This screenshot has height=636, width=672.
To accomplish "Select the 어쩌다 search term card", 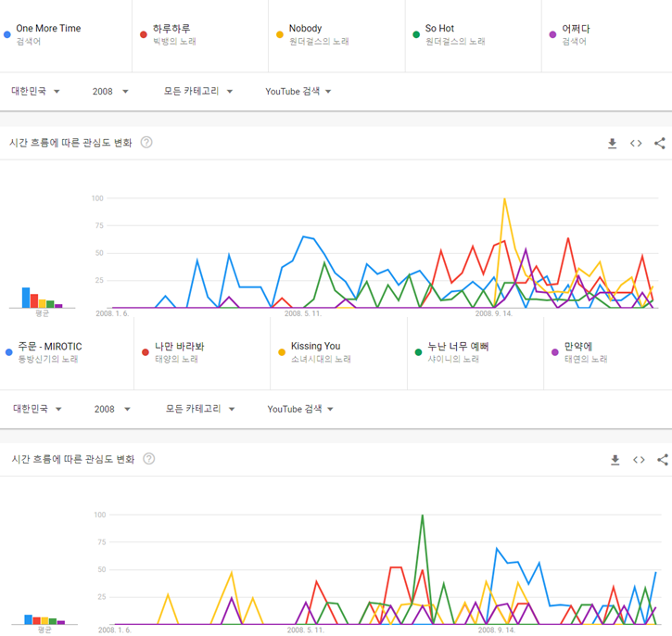I will pyautogui.click(x=607, y=35).
